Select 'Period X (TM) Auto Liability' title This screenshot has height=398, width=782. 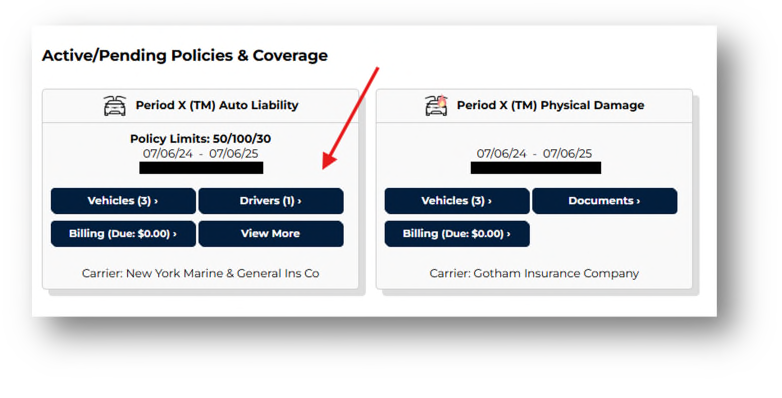[217, 105]
